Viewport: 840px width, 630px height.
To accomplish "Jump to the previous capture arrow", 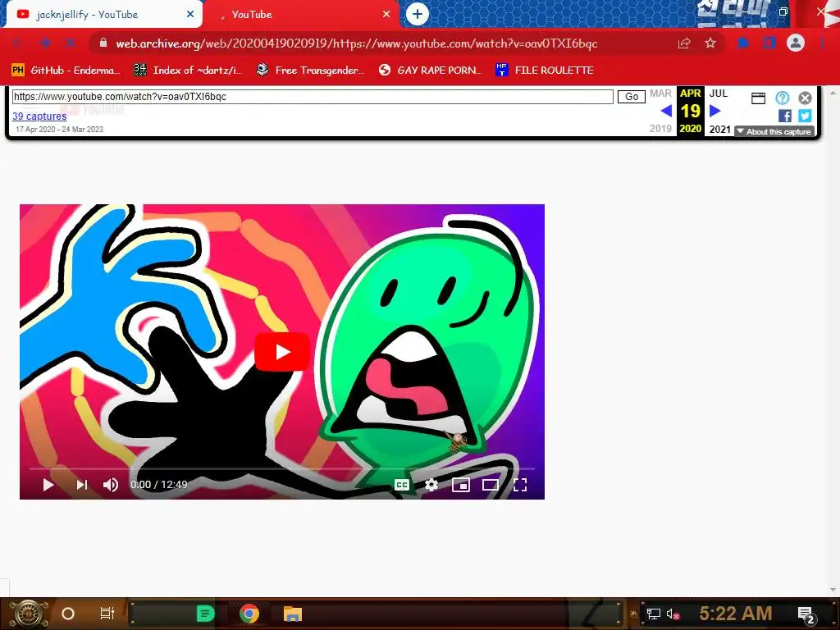I will pyautogui.click(x=666, y=111).
